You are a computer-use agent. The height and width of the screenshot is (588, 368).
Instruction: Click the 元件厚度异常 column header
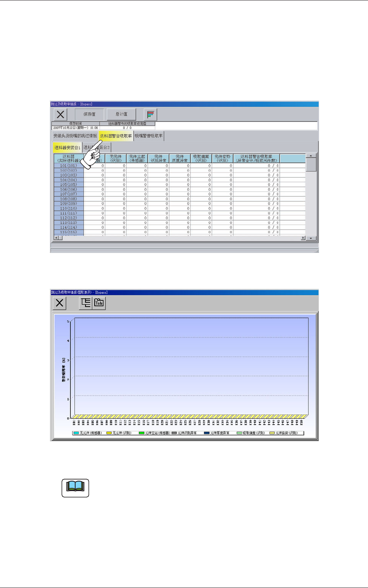(180, 159)
